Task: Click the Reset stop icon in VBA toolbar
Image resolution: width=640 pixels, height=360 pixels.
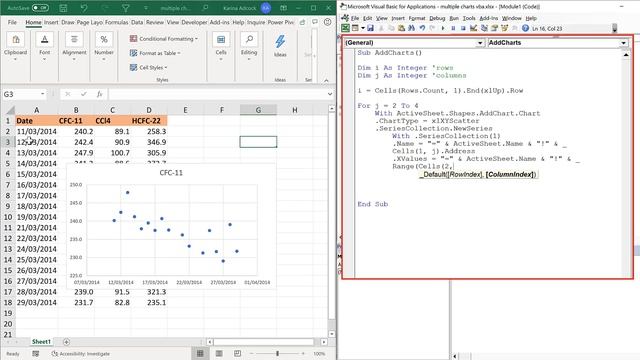Action: click(463, 28)
